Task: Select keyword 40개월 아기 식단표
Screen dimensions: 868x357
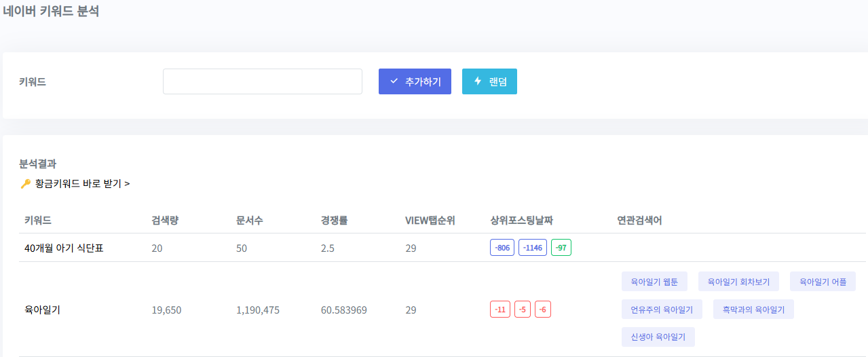Action: tap(64, 248)
